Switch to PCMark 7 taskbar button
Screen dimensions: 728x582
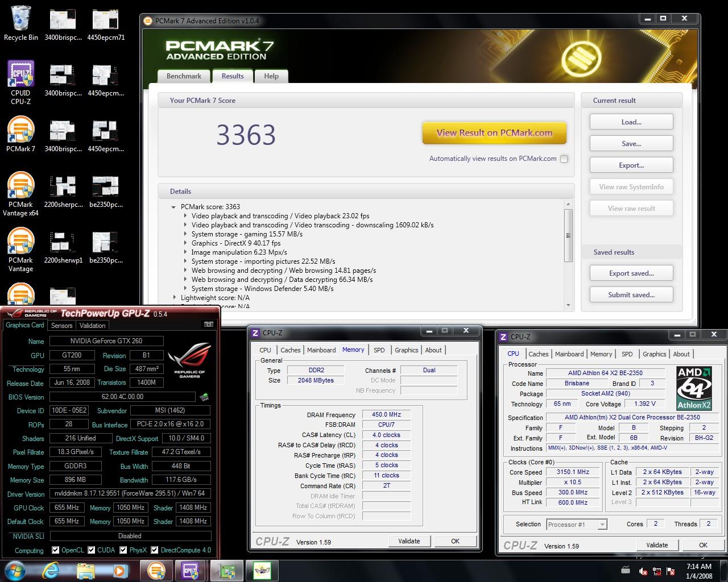[156, 570]
